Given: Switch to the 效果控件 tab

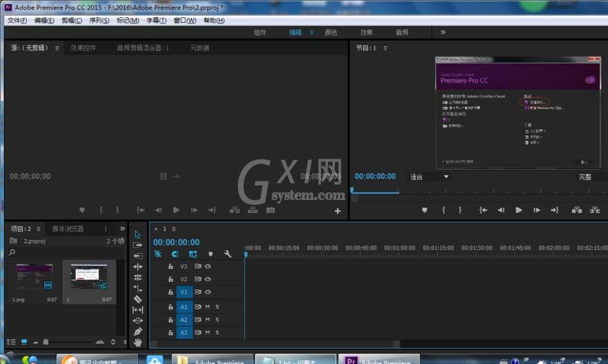Looking at the screenshot, I should click(83, 48).
